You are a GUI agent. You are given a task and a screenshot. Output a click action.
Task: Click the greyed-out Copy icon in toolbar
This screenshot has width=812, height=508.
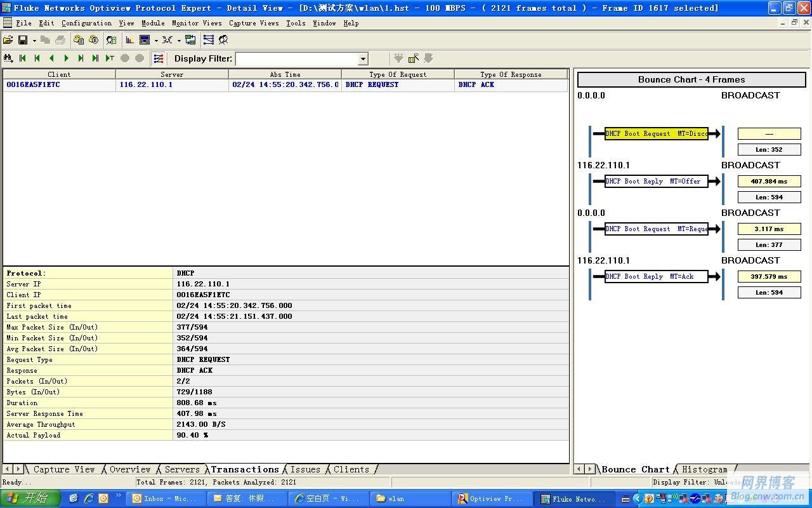point(45,40)
